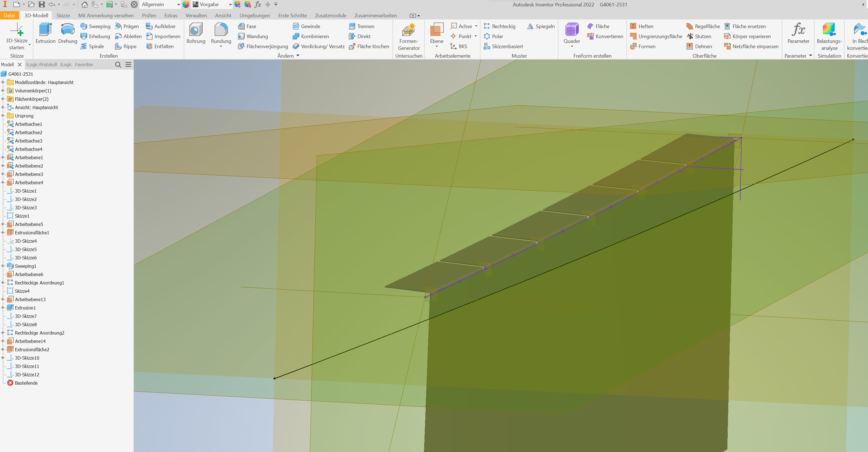Select Extrusion1 in the model tree
Screen dimensions: 868x452
(25, 308)
